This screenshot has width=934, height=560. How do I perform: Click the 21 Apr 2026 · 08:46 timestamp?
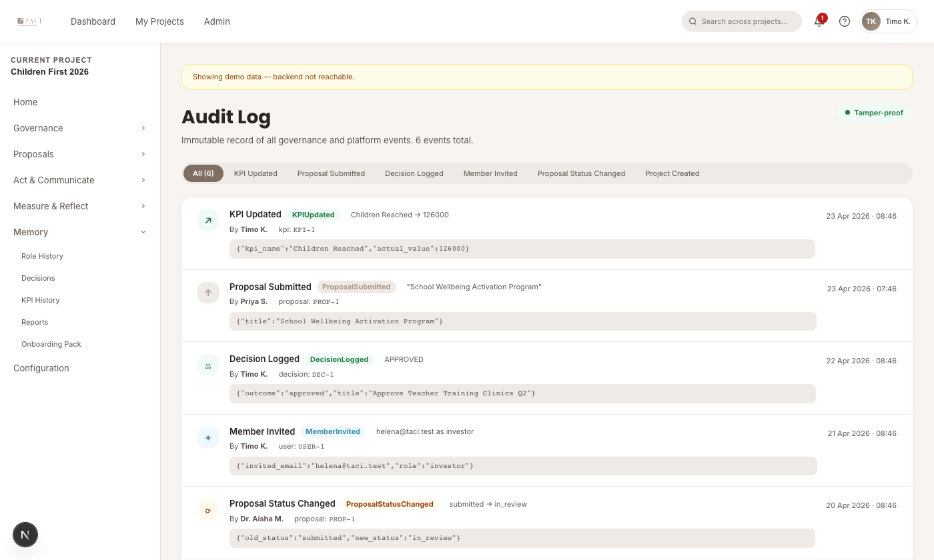pos(862,433)
